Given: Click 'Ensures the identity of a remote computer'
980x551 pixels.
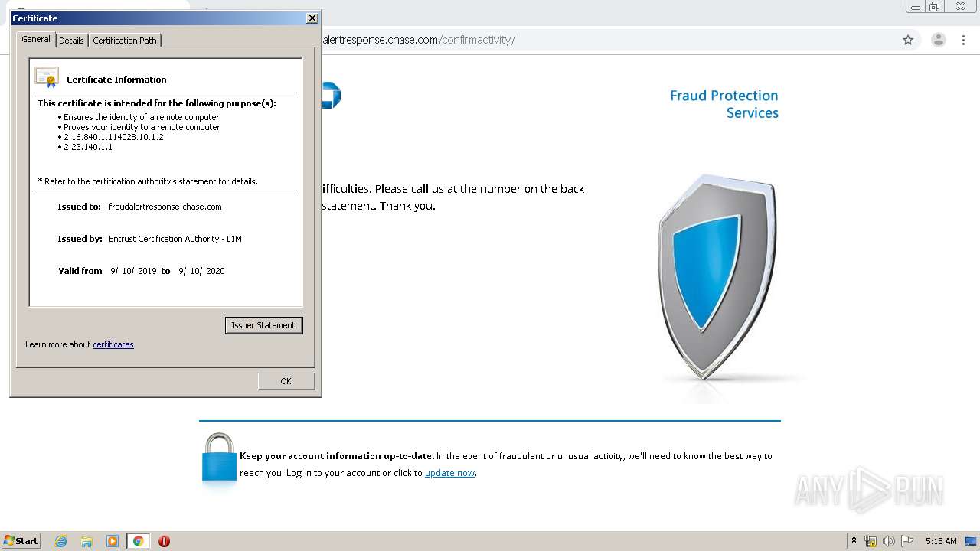Looking at the screenshot, I should pos(141,117).
